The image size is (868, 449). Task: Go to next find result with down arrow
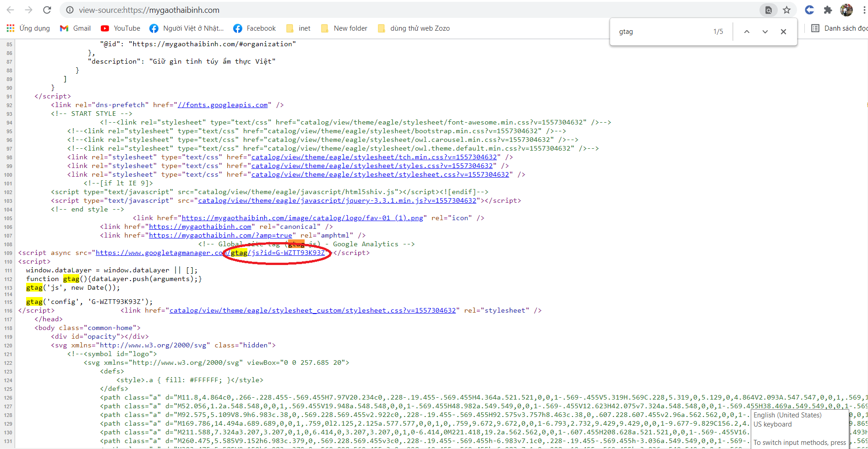point(765,32)
